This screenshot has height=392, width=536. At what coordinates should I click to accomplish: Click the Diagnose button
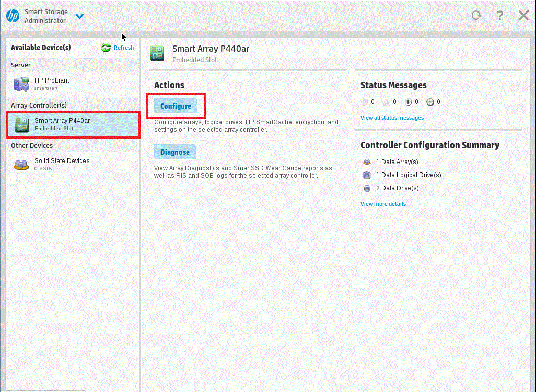[174, 152]
